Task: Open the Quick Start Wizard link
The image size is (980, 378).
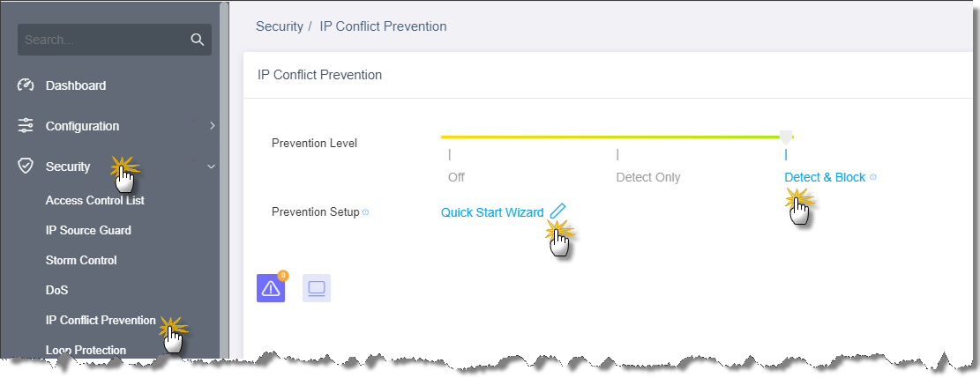Action: [x=492, y=212]
